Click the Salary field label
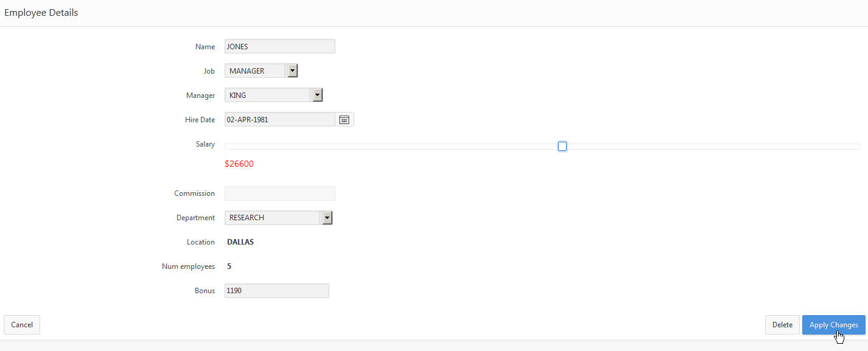Viewport: 868px width, 351px height. point(205,144)
